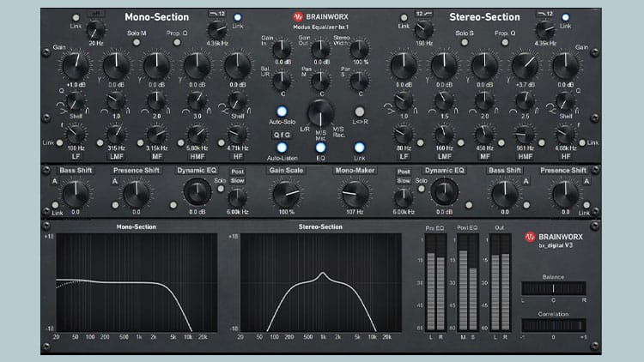Click the Stereo low-pass filter knob at 4.35k Hz
644x362 pixels.
click(x=545, y=30)
